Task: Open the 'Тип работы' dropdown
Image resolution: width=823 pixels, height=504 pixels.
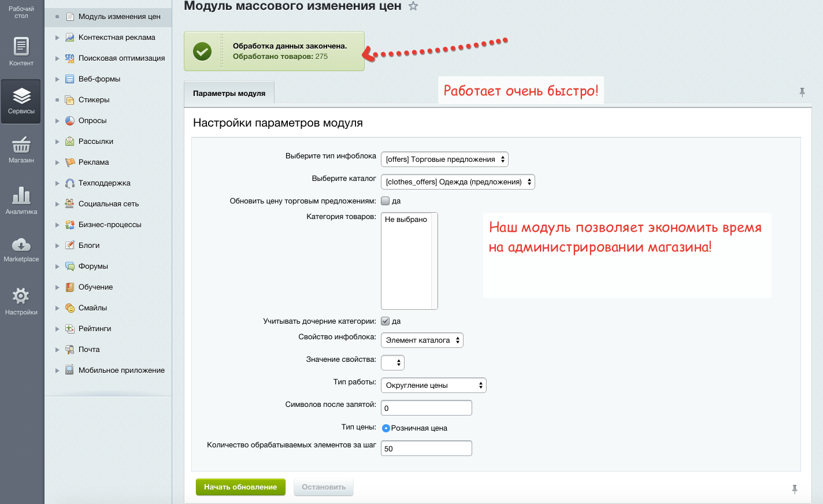Action: tap(433, 385)
